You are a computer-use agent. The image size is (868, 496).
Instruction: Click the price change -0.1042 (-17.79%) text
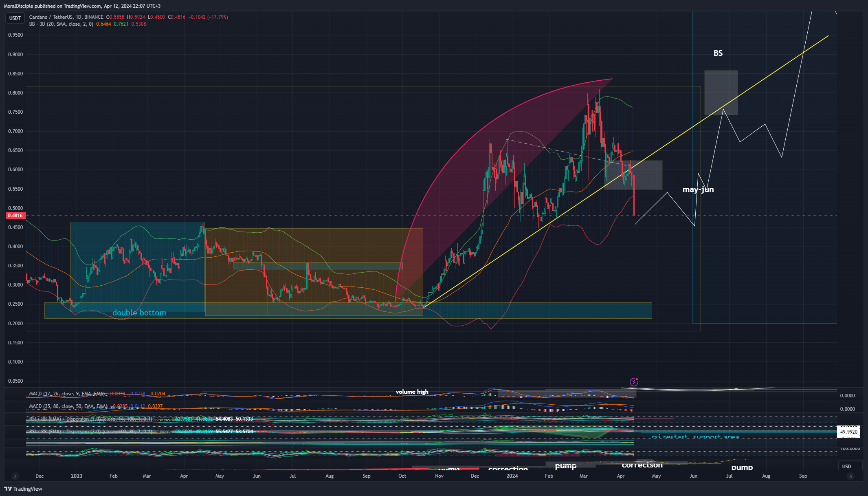click(208, 17)
